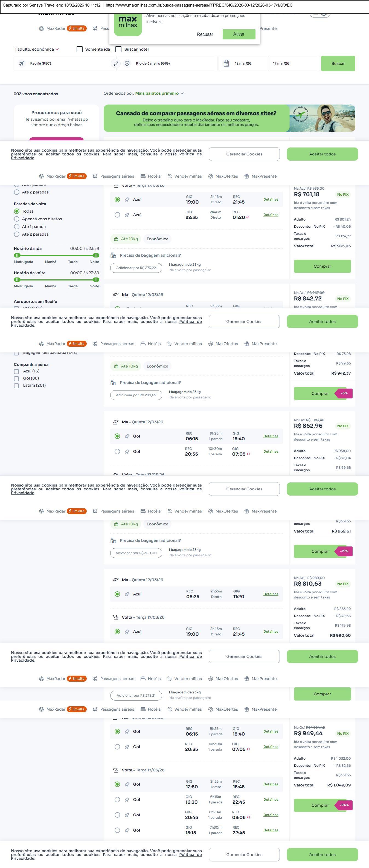Click 'Horário da ida' left slider handle

[x=17, y=255]
